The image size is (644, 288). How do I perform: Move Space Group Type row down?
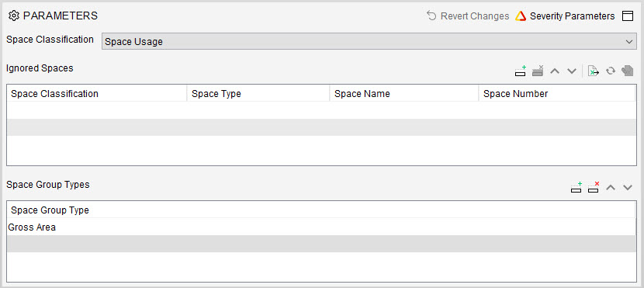point(627,187)
